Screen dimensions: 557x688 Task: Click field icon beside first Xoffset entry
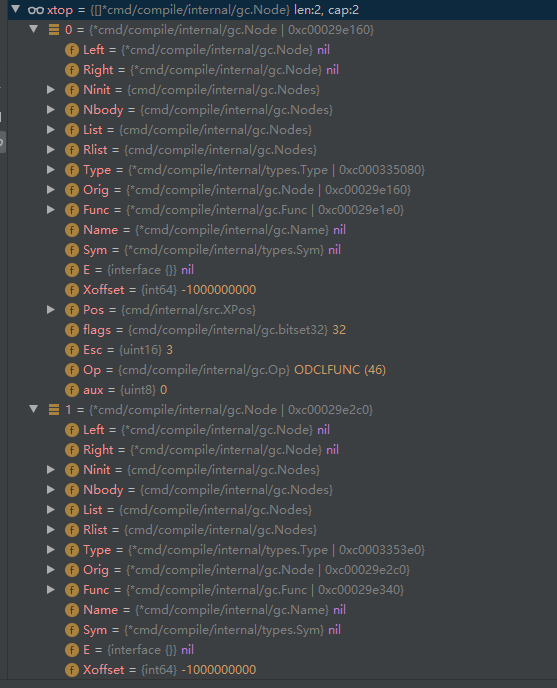click(72, 290)
